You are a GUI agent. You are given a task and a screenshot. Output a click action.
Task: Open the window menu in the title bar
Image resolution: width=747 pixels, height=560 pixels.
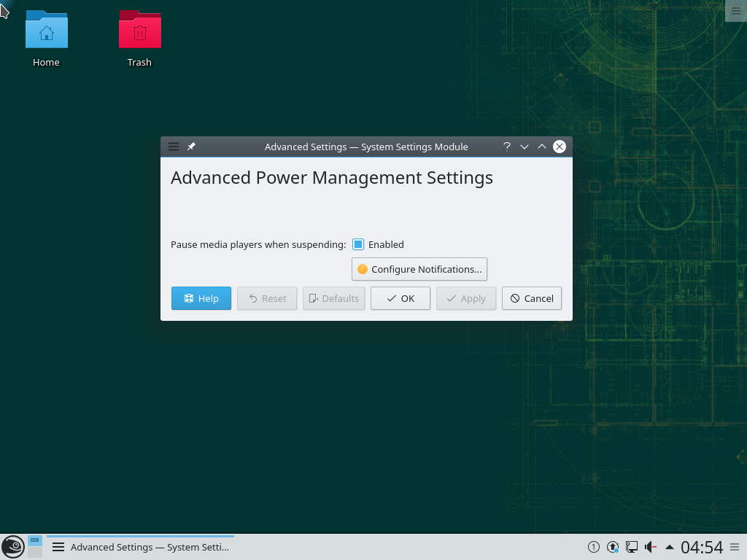[174, 147]
